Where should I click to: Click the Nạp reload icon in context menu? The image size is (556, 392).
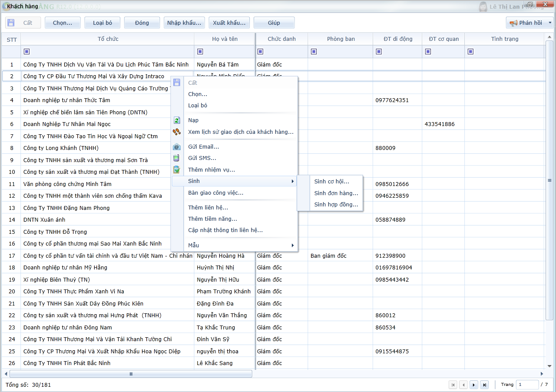177,120
